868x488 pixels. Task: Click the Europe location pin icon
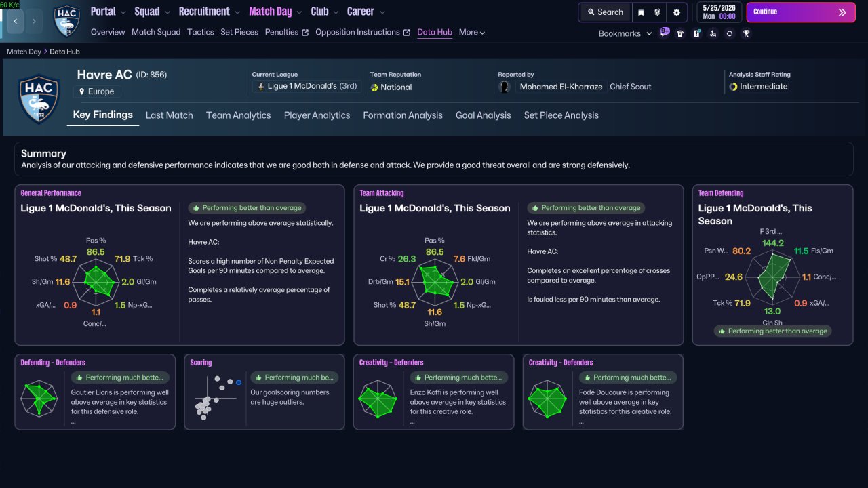click(82, 91)
